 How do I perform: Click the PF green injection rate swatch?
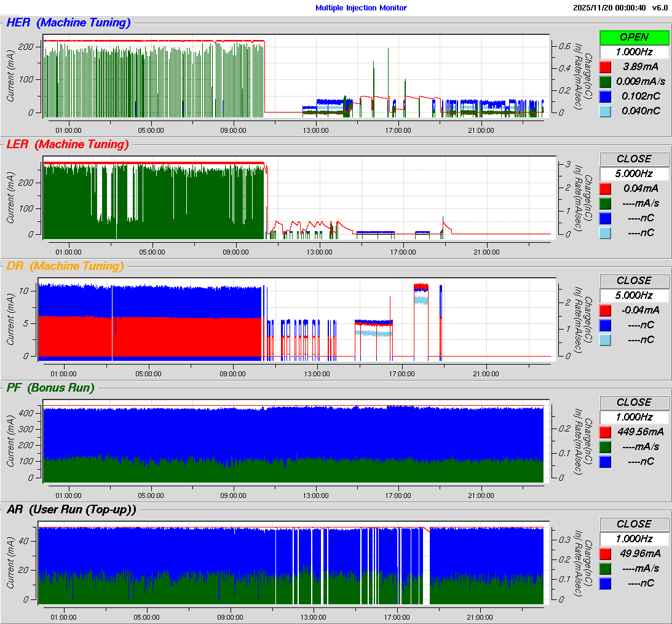tap(605, 446)
